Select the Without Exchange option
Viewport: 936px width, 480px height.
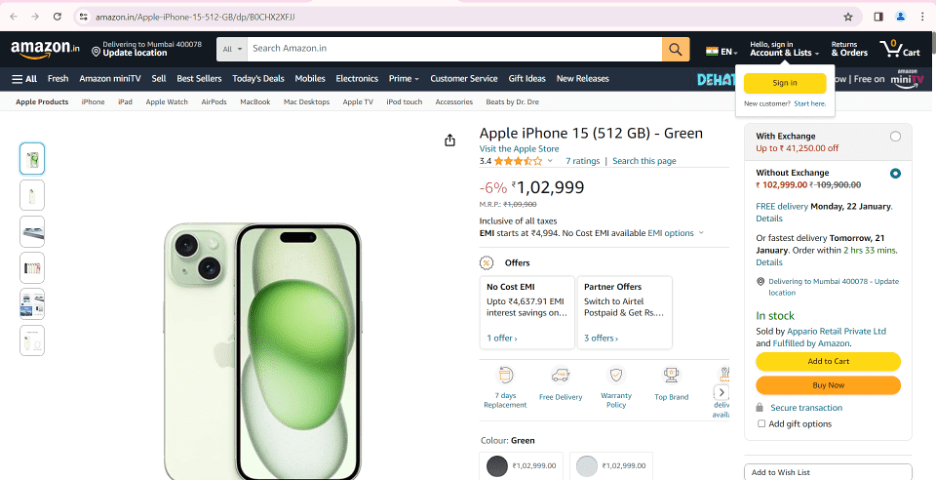tap(895, 173)
